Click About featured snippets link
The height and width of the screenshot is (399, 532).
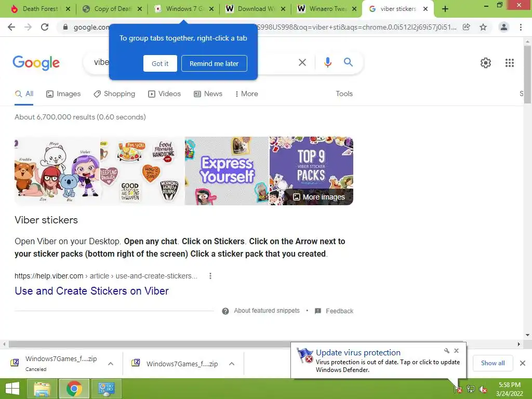(267, 311)
